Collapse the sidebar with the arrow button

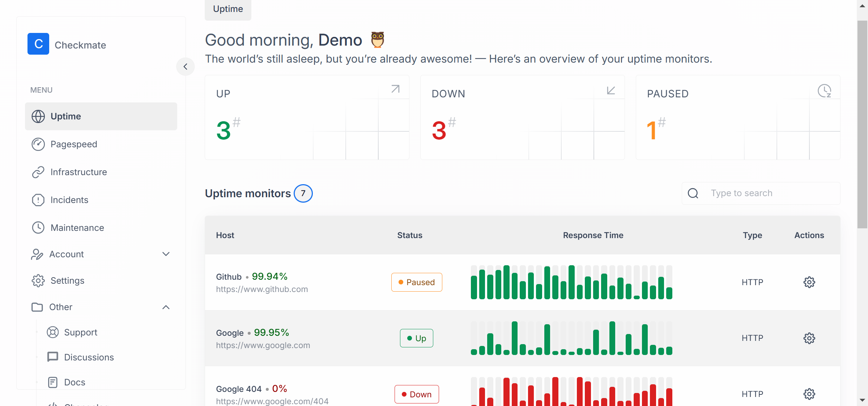186,67
